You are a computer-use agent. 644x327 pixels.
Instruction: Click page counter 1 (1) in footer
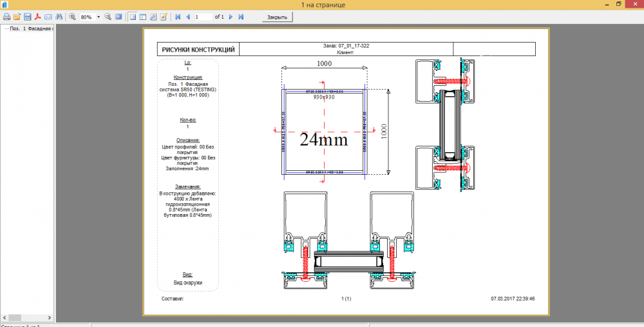coord(346,299)
